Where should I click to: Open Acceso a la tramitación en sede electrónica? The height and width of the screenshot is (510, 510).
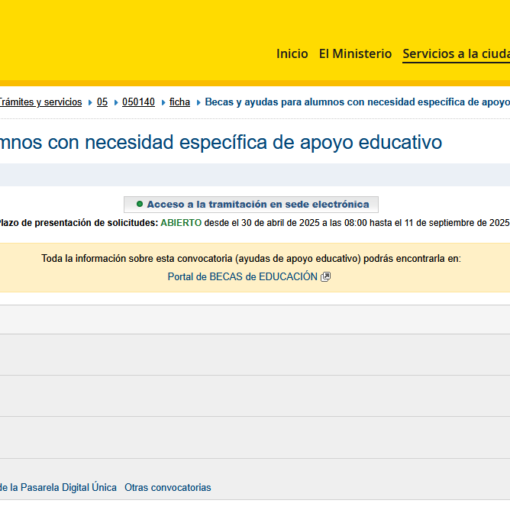pos(251,204)
